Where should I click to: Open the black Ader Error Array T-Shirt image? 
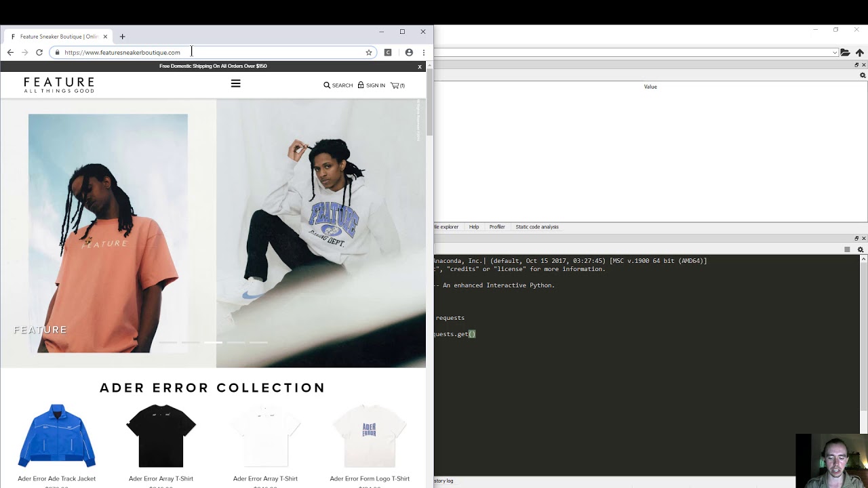coord(161,436)
